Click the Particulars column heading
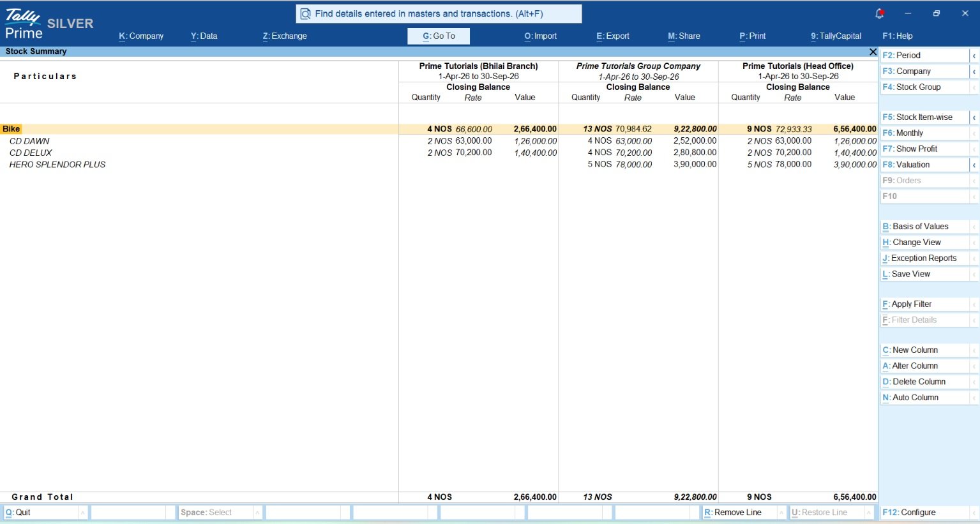The height and width of the screenshot is (524, 980). pyautogui.click(x=45, y=77)
